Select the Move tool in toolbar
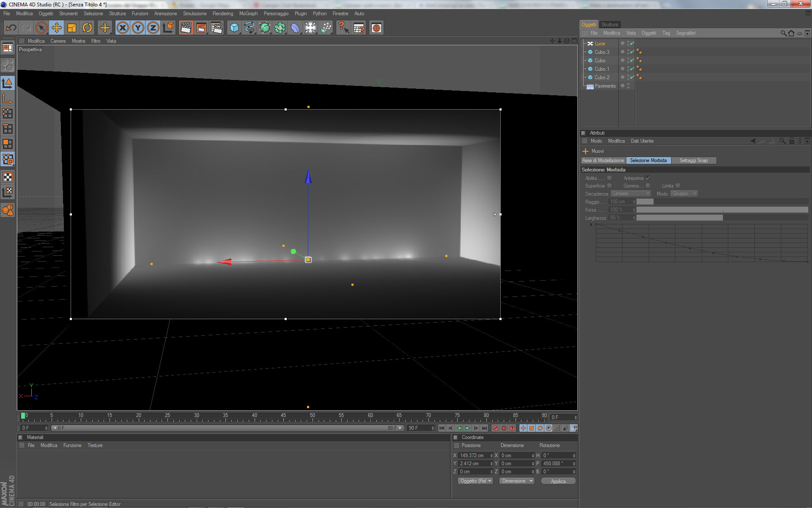 (x=56, y=28)
